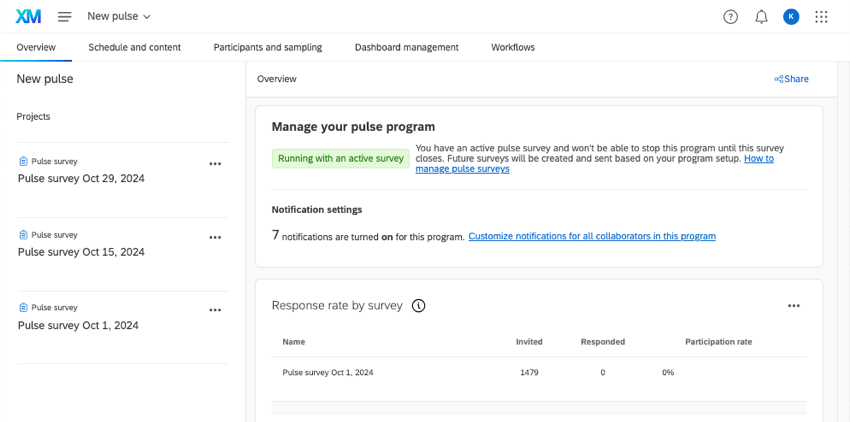Open the user account avatar

click(x=791, y=16)
